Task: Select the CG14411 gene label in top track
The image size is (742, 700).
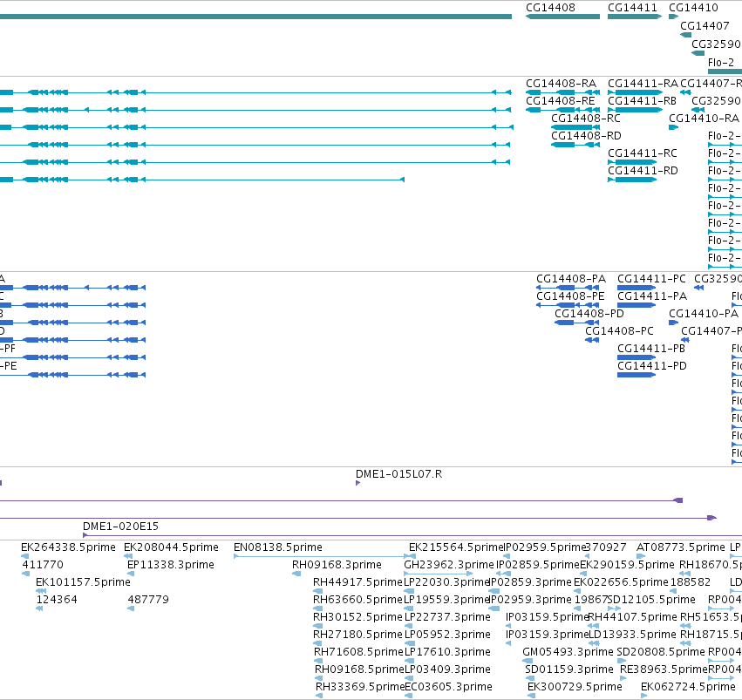Action: pyautogui.click(x=632, y=8)
